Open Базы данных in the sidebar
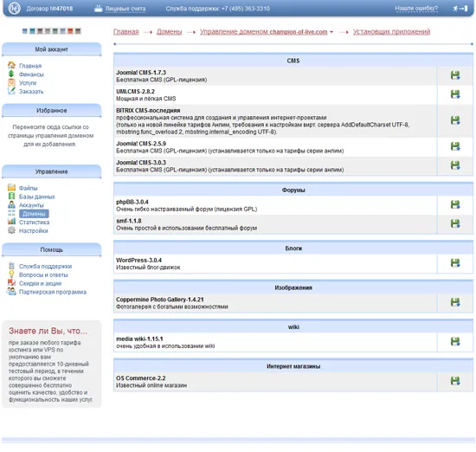The width and height of the screenshot is (476, 452). tap(36, 197)
